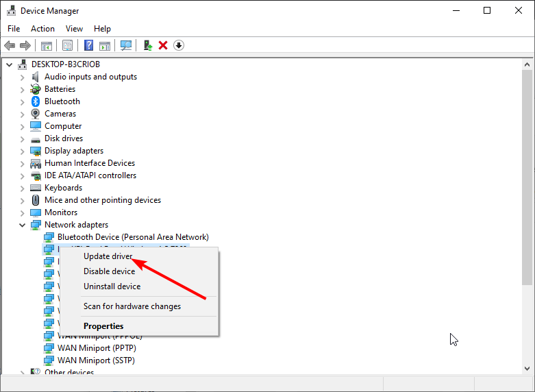Expand Audio inputs and outputs chevron
This screenshot has height=392, width=535.
(x=23, y=77)
